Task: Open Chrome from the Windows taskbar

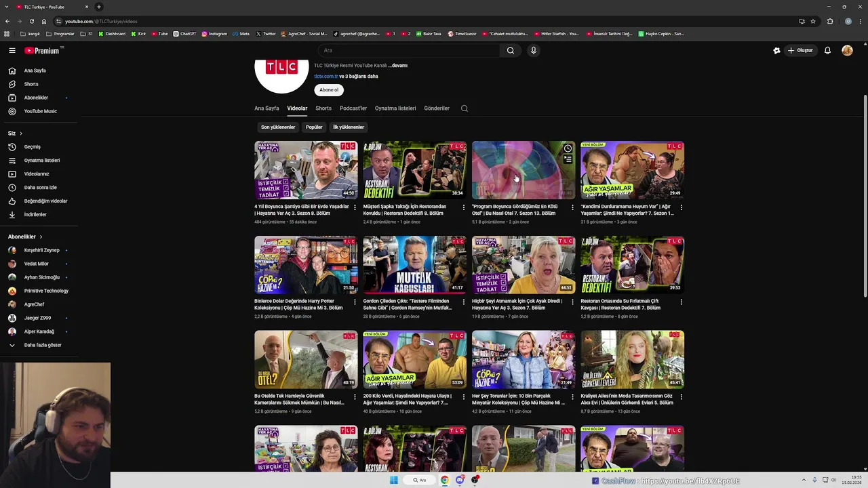Action: tap(444, 480)
